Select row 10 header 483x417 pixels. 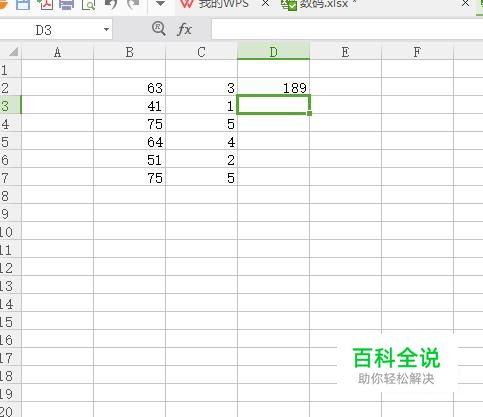coord(10,232)
